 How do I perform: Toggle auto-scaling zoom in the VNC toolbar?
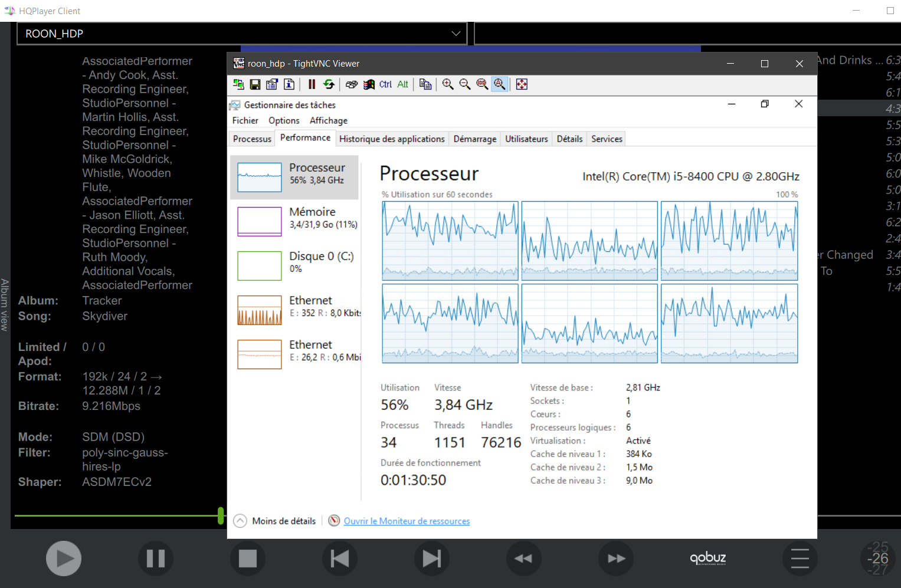point(500,84)
